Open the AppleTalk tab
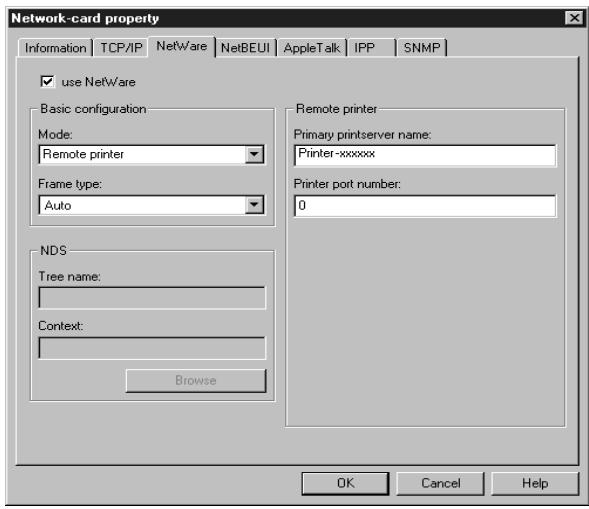 312,48
